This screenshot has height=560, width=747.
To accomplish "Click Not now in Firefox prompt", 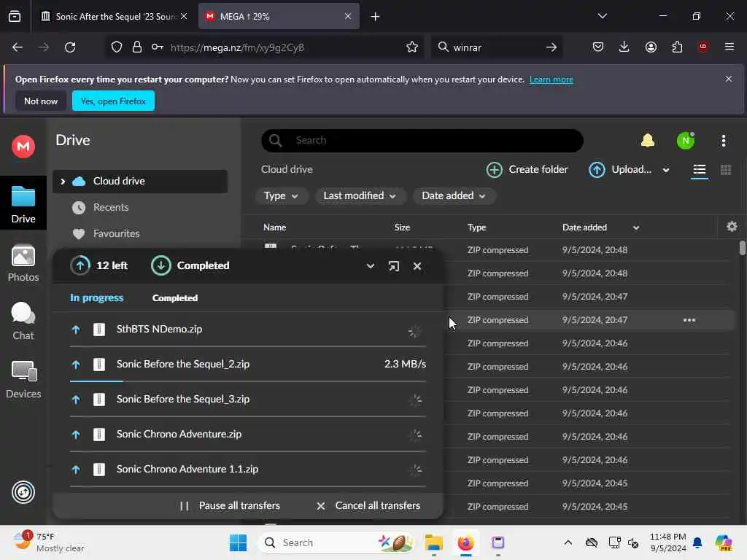I will [x=41, y=101].
